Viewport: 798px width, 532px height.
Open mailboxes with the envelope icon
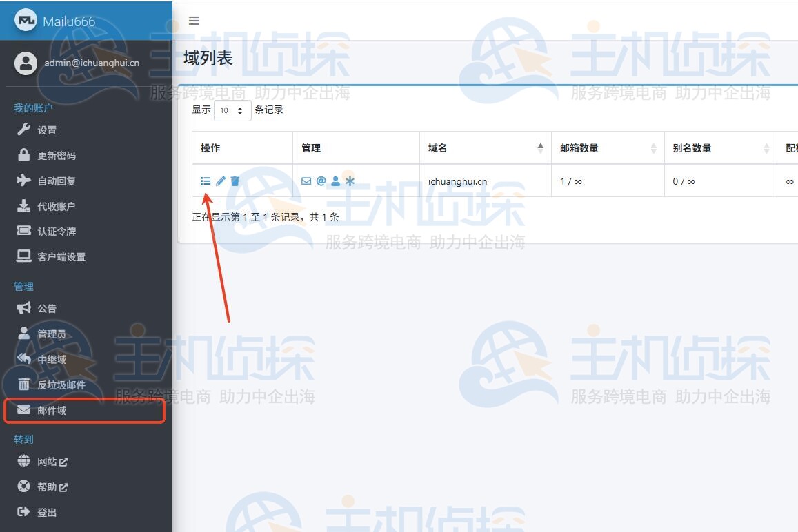point(306,181)
